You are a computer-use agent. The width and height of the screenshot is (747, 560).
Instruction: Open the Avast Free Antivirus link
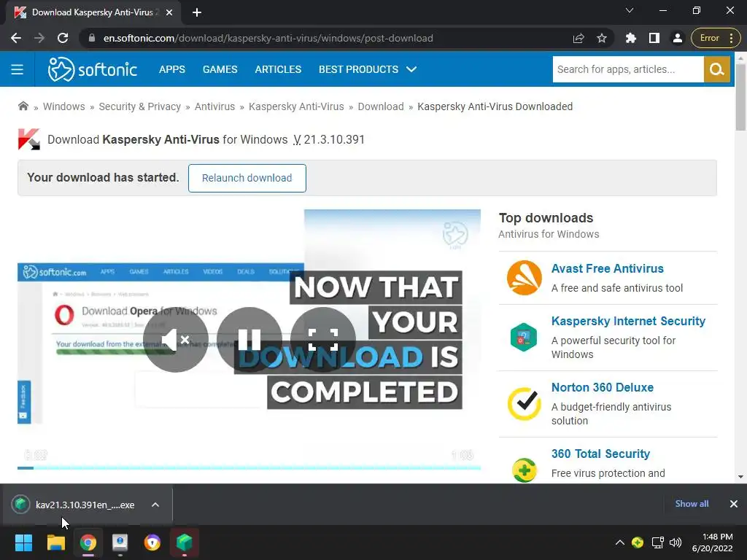[x=608, y=268]
